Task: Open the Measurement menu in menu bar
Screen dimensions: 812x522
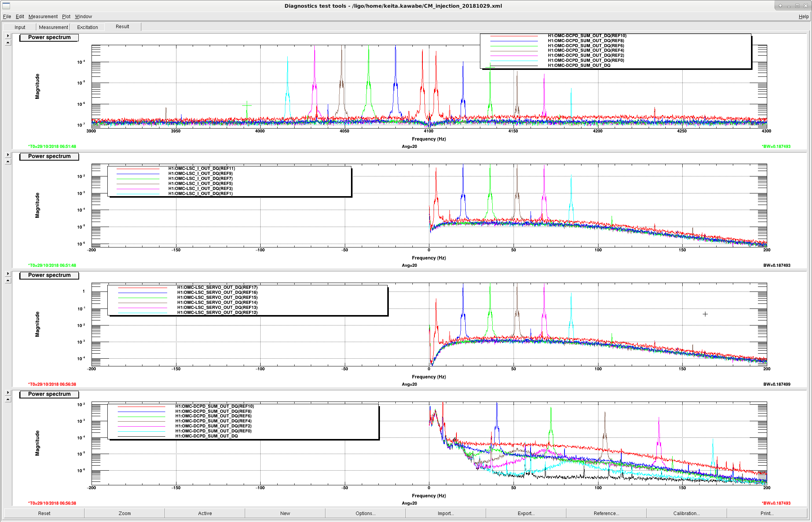Action: click(43, 17)
